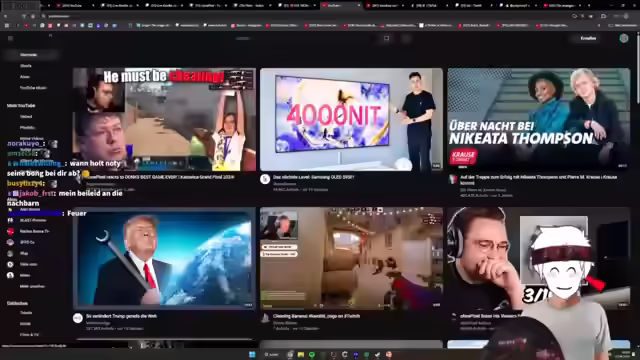Open the BLAST Premier subscription
Image resolution: width=640 pixels, height=360 pixels.
tap(33, 220)
